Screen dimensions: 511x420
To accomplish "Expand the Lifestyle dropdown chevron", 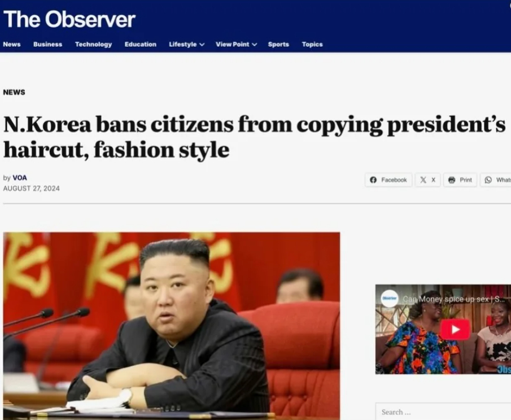I will click(202, 44).
